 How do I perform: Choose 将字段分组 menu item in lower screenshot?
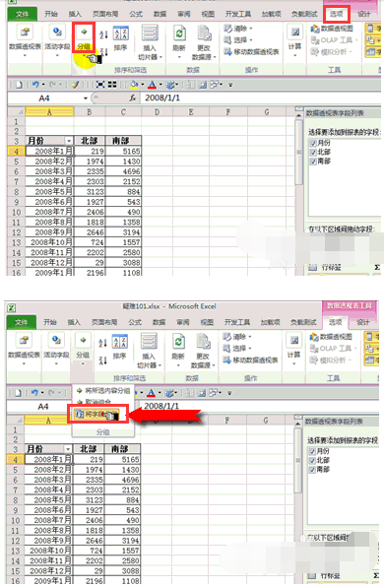[x=97, y=414]
